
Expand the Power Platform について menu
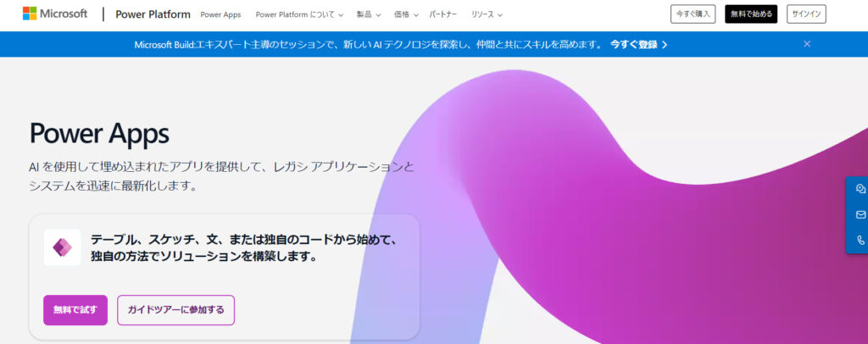[299, 14]
